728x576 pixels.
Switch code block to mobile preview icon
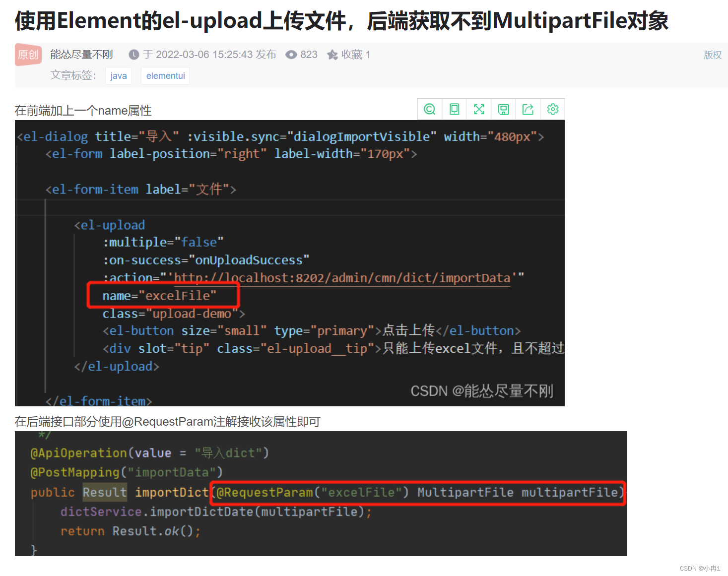tap(454, 109)
